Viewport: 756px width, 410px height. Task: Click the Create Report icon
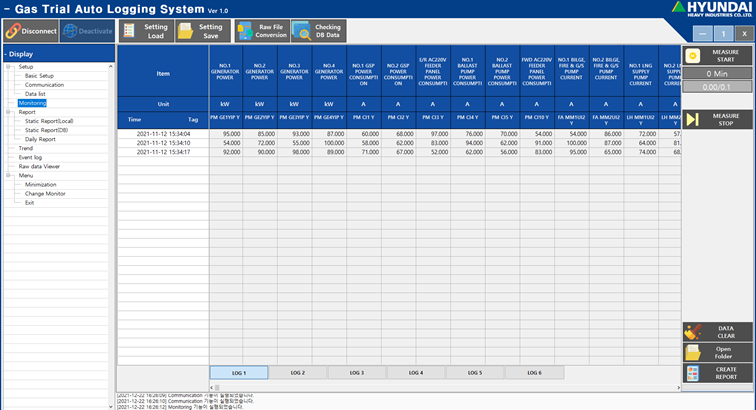[x=692, y=373]
